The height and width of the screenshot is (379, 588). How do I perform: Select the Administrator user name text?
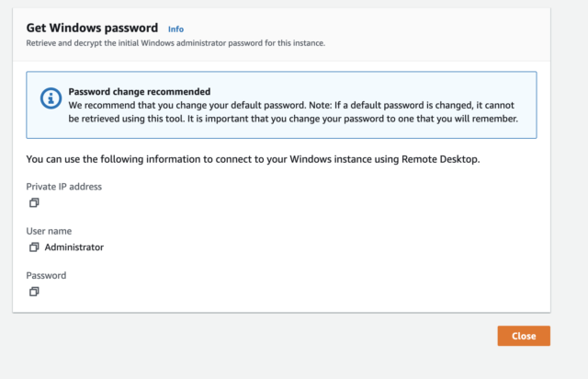[x=74, y=247]
